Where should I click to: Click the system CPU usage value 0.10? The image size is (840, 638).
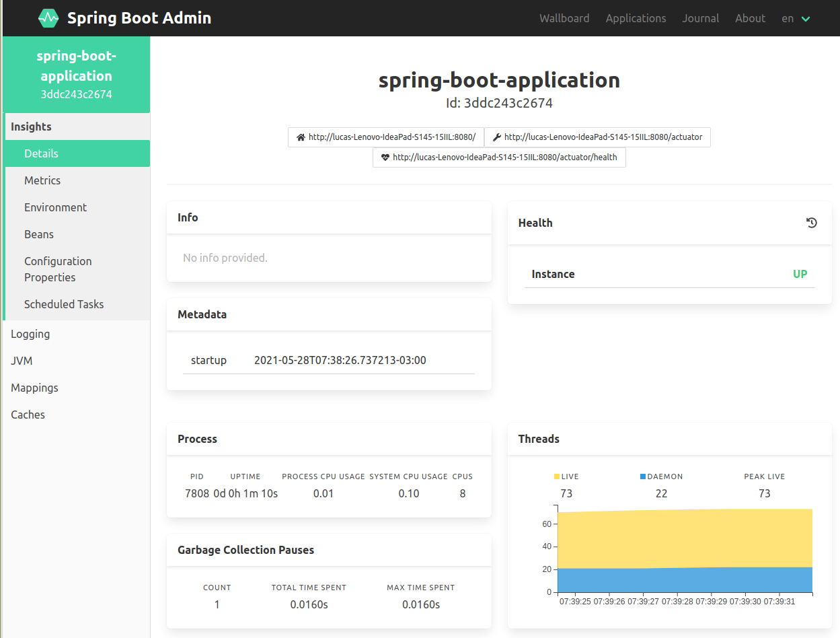point(408,493)
